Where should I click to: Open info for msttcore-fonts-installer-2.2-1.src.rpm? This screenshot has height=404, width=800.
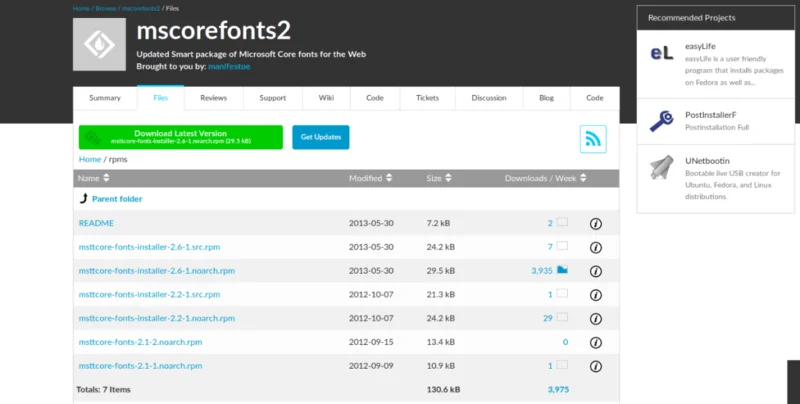[595, 295]
